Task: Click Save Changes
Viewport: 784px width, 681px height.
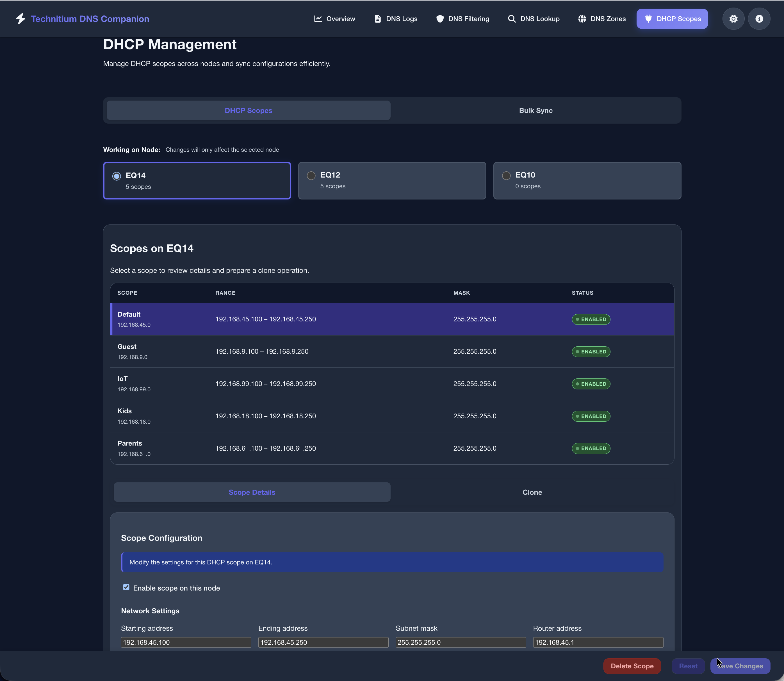Action: pos(740,666)
